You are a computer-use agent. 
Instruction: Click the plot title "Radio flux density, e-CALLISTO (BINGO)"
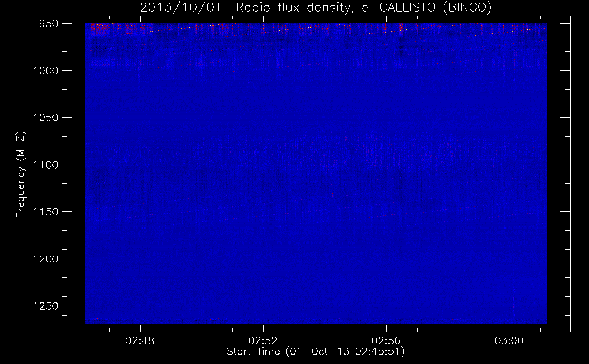pyautogui.click(x=364, y=8)
